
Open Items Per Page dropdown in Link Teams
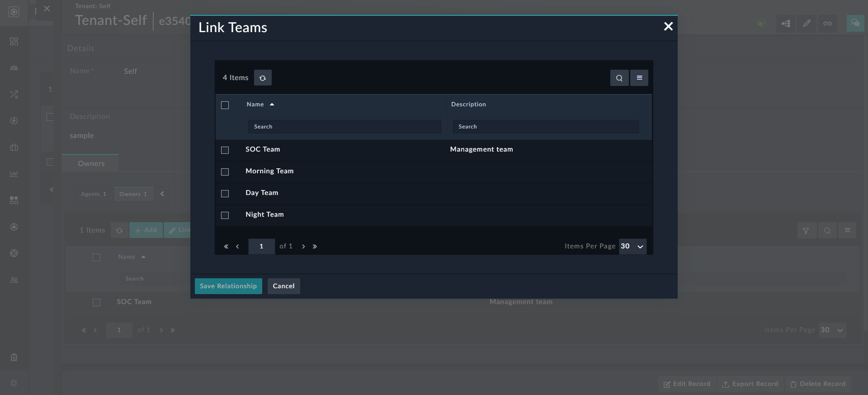pyautogui.click(x=632, y=247)
